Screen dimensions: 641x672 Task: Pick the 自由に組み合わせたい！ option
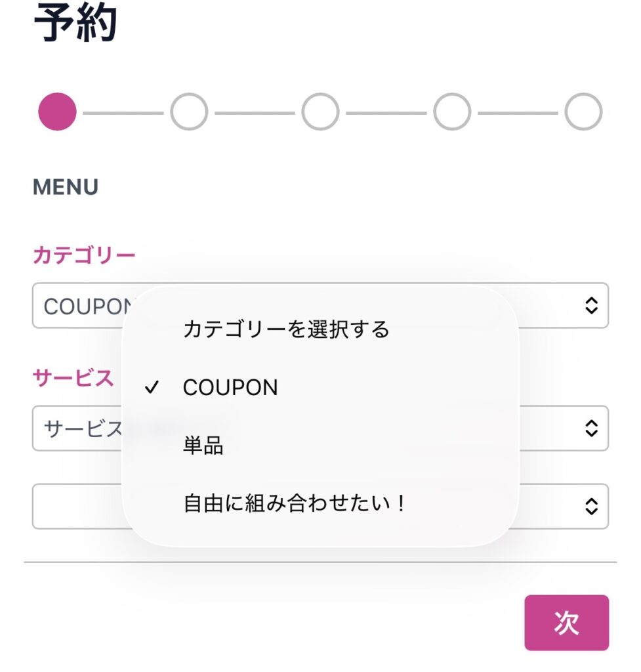[295, 504]
